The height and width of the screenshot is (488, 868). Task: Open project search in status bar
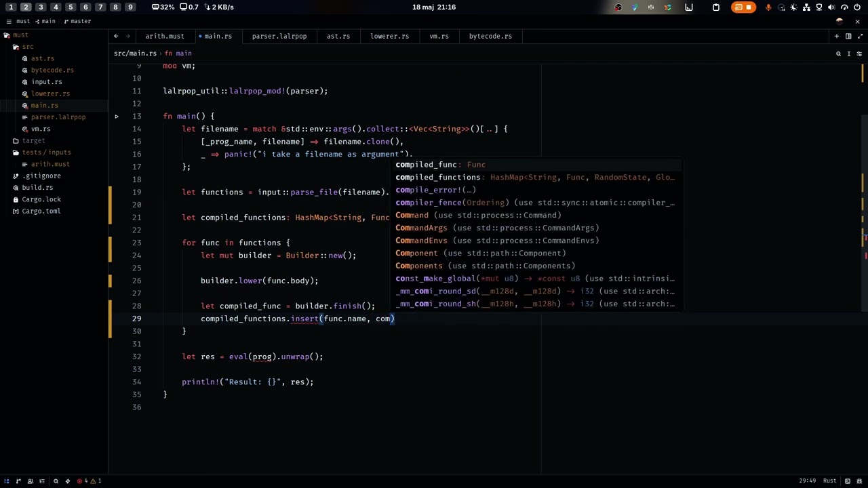tap(56, 481)
